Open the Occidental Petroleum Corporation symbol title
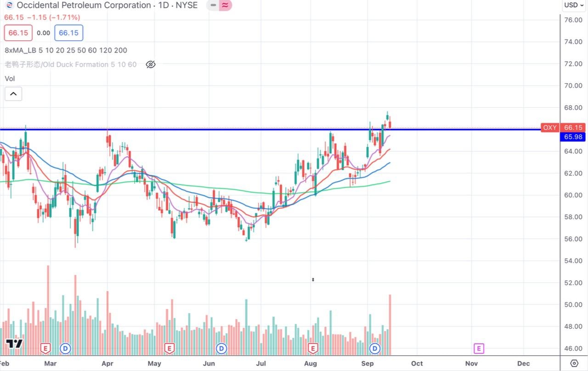Viewport: 588px width, 371px height. (x=107, y=6)
